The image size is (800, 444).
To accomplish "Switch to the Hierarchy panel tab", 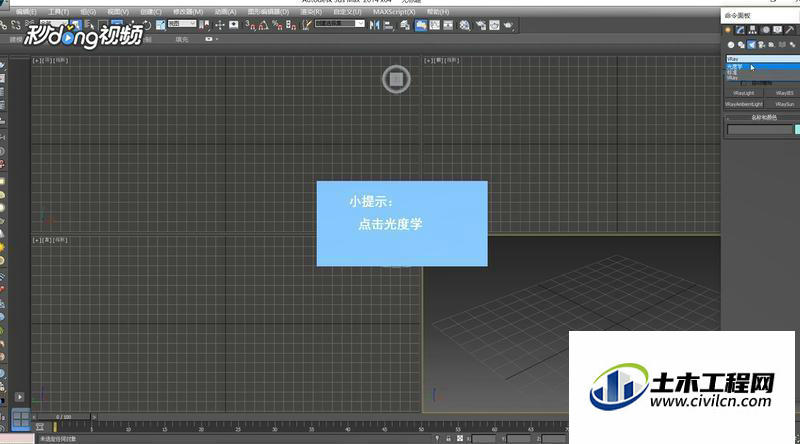I will pyautogui.click(x=753, y=30).
